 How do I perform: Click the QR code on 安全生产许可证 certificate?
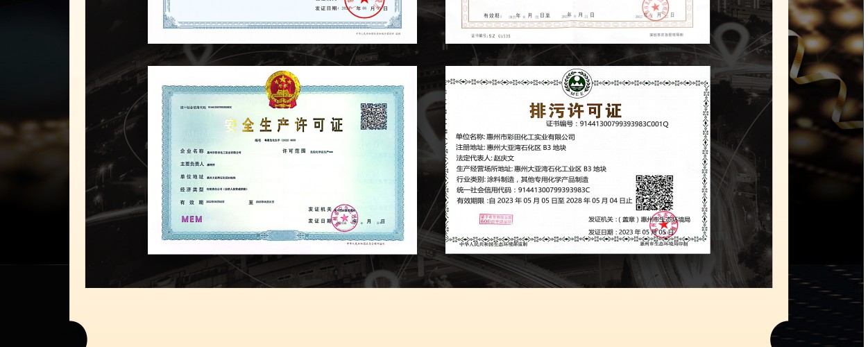click(x=373, y=116)
